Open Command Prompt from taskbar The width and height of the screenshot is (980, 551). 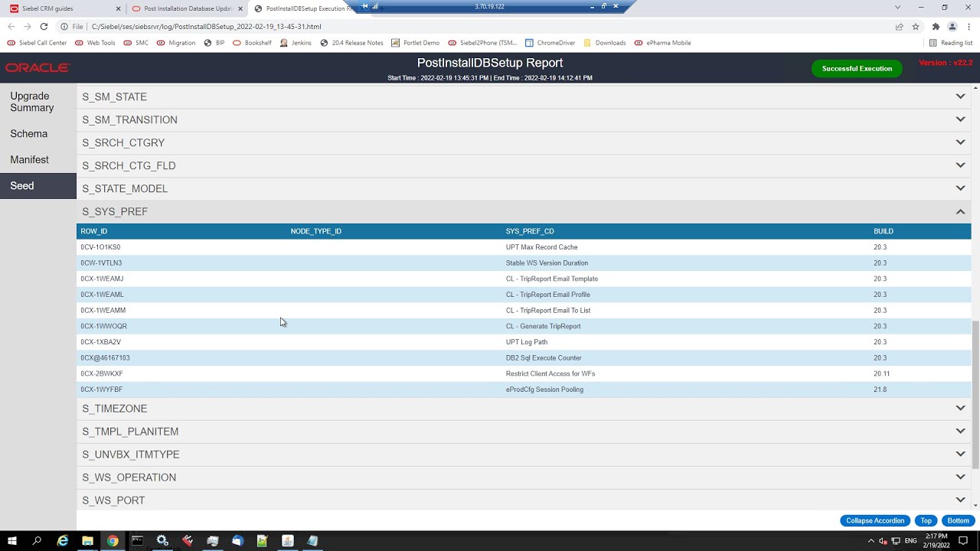(137, 540)
